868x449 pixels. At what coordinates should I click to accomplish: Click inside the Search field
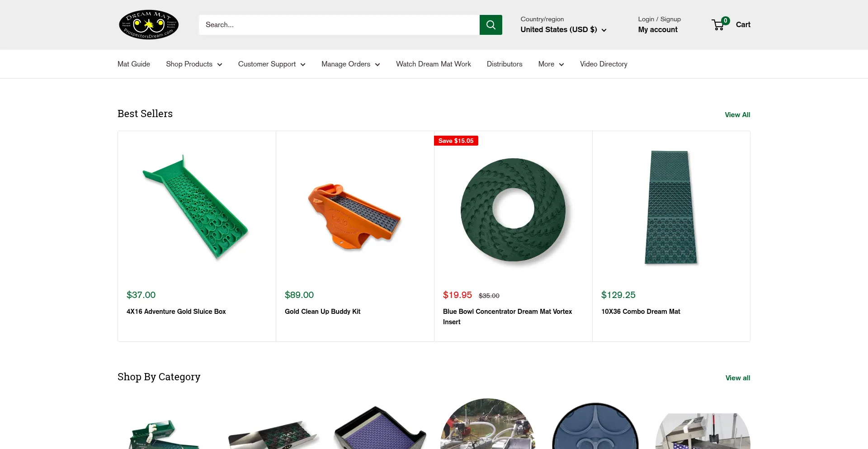point(339,25)
